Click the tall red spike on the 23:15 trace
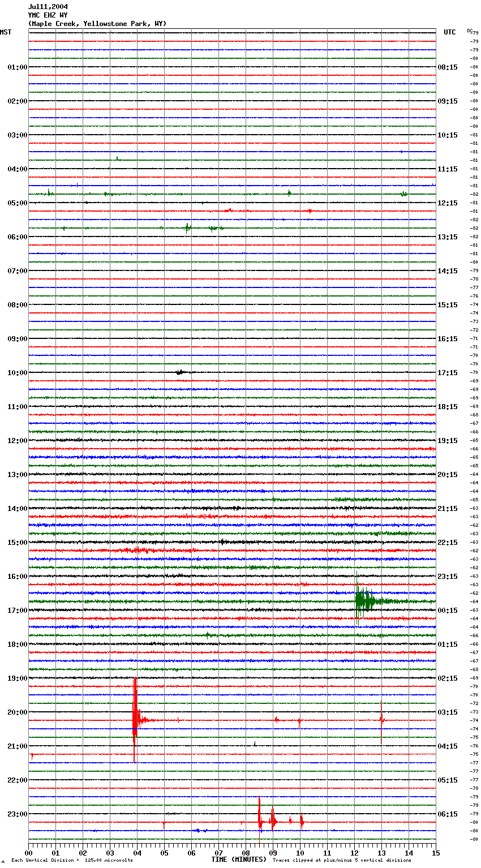 [259, 820]
